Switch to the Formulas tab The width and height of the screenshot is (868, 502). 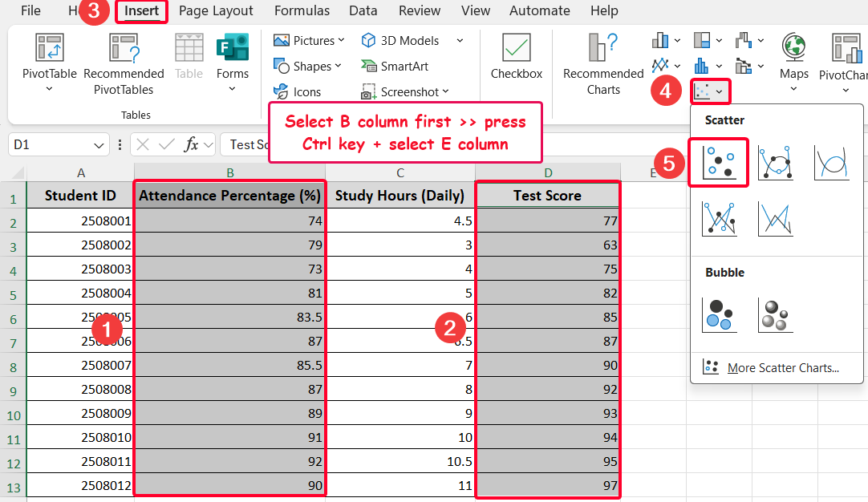click(x=302, y=11)
